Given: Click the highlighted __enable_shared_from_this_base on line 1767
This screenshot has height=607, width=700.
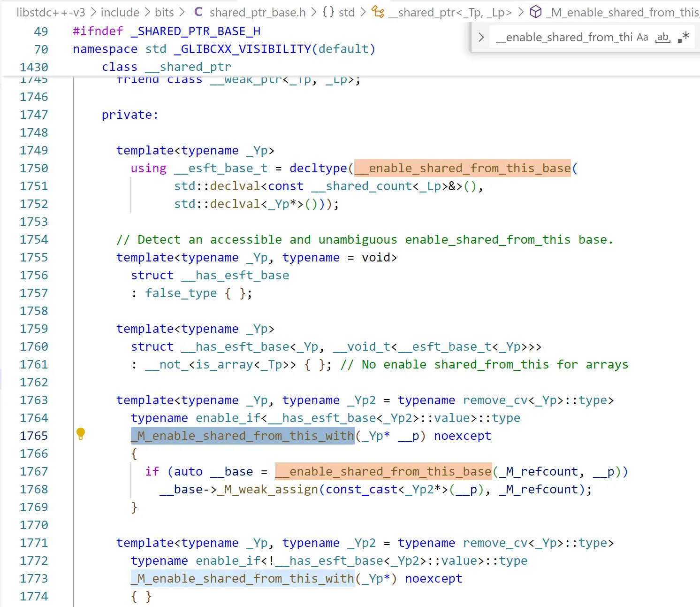Looking at the screenshot, I should click(383, 472).
